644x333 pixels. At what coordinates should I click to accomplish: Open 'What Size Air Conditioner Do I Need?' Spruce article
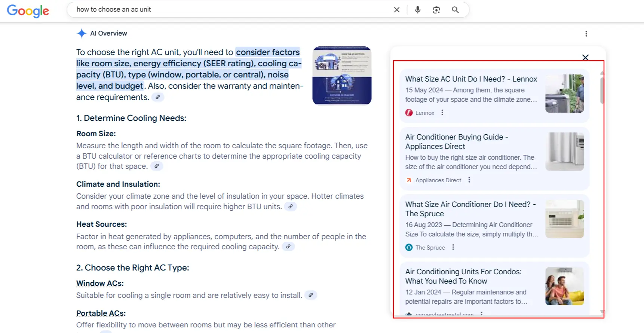(x=470, y=209)
